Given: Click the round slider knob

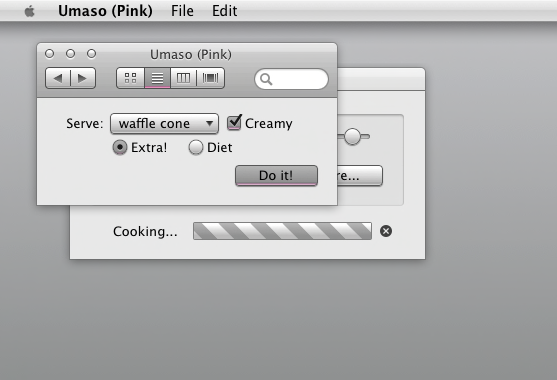Looking at the screenshot, I should [x=352, y=136].
